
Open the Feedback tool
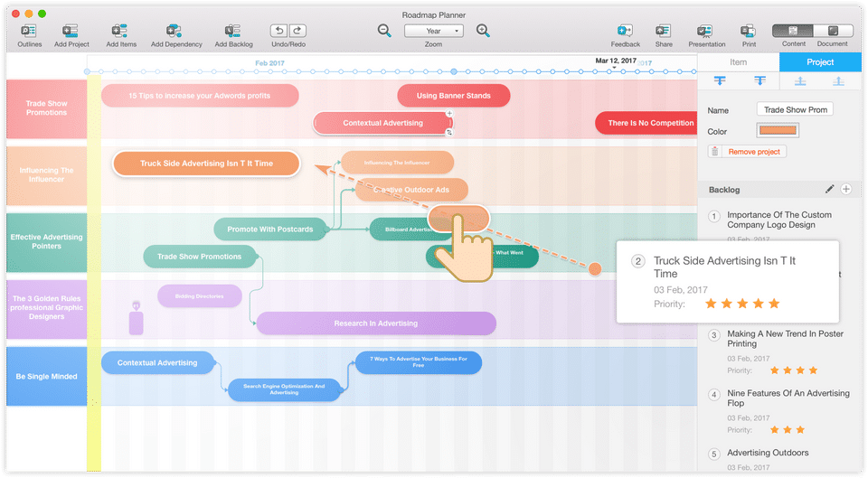pyautogui.click(x=625, y=31)
